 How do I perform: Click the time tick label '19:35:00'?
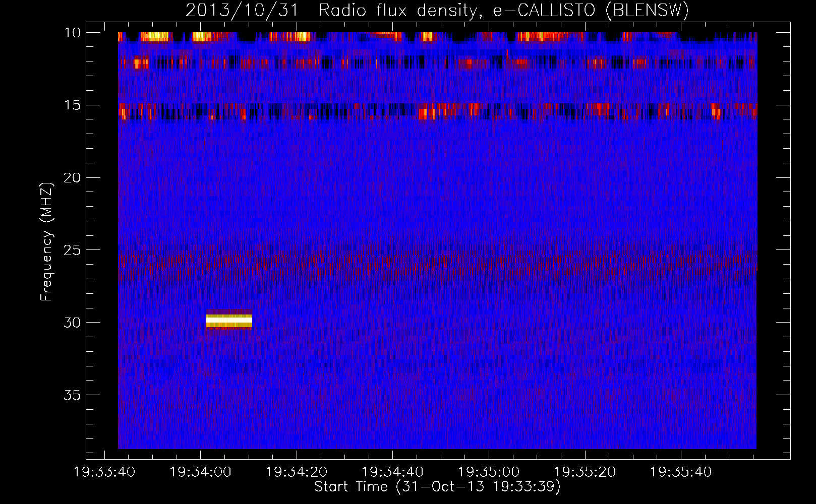(489, 472)
